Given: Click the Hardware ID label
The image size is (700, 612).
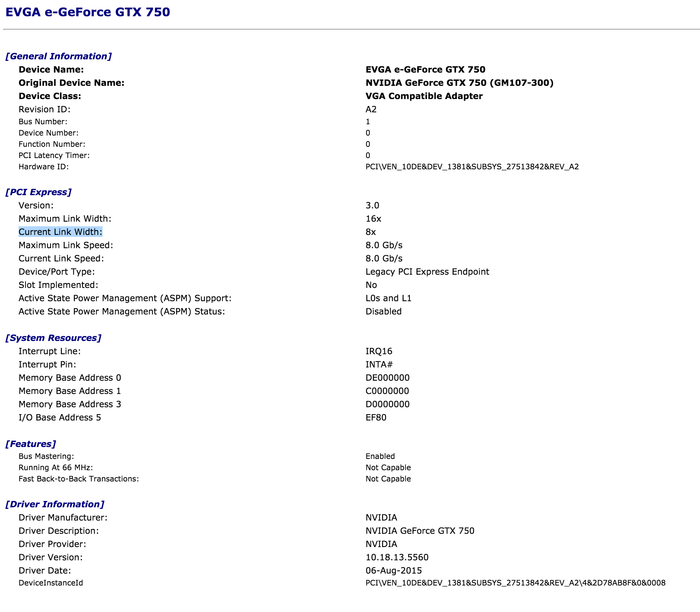Looking at the screenshot, I should point(44,167).
